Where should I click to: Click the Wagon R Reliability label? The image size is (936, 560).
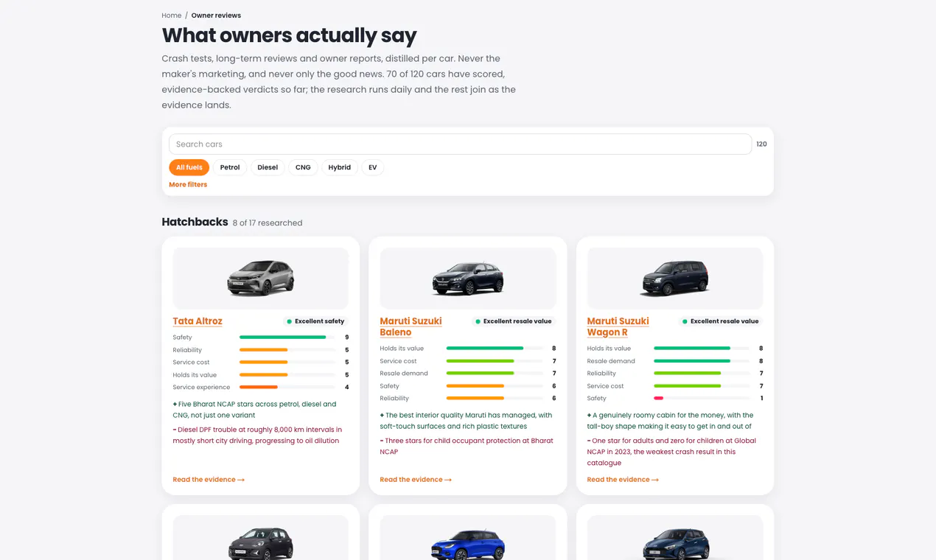[601, 374]
